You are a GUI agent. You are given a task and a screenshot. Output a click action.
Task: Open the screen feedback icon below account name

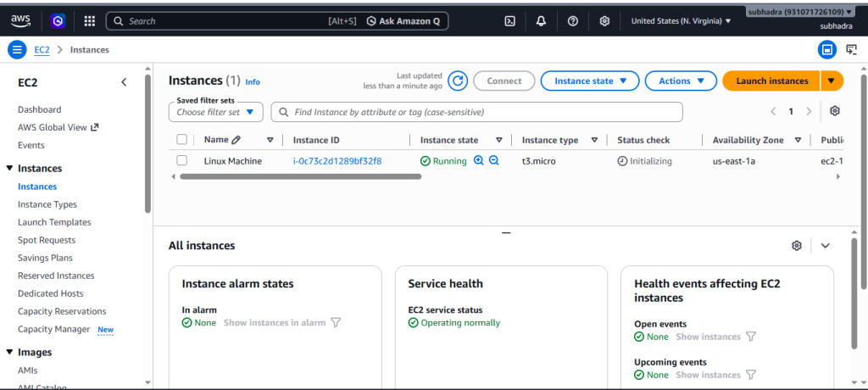851,50
